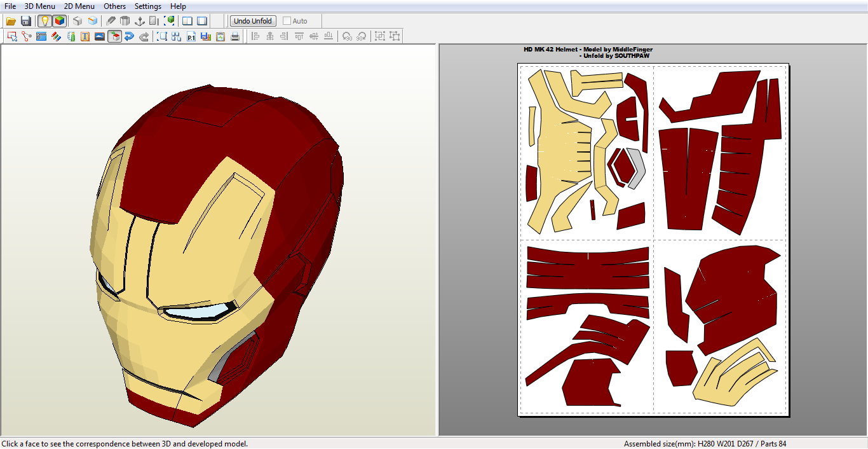
Task: Open the Others menu
Action: [115, 6]
